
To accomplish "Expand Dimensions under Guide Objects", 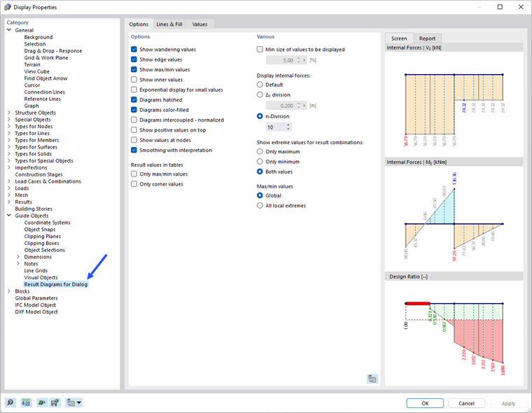I will pyautogui.click(x=18, y=257).
